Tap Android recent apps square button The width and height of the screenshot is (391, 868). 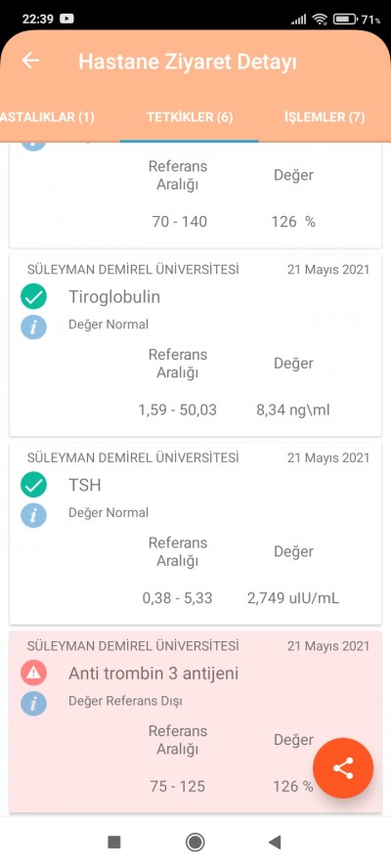point(114,842)
